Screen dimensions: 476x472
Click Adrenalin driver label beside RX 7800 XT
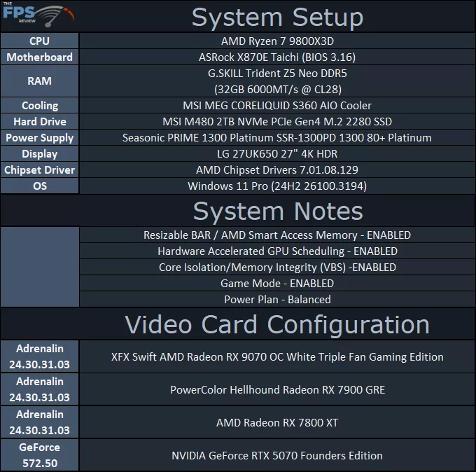point(39,422)
